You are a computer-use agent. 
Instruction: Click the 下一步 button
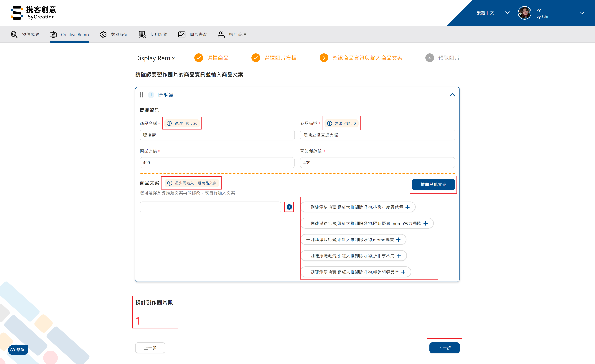pyautogui.click(x=444, y=348)
